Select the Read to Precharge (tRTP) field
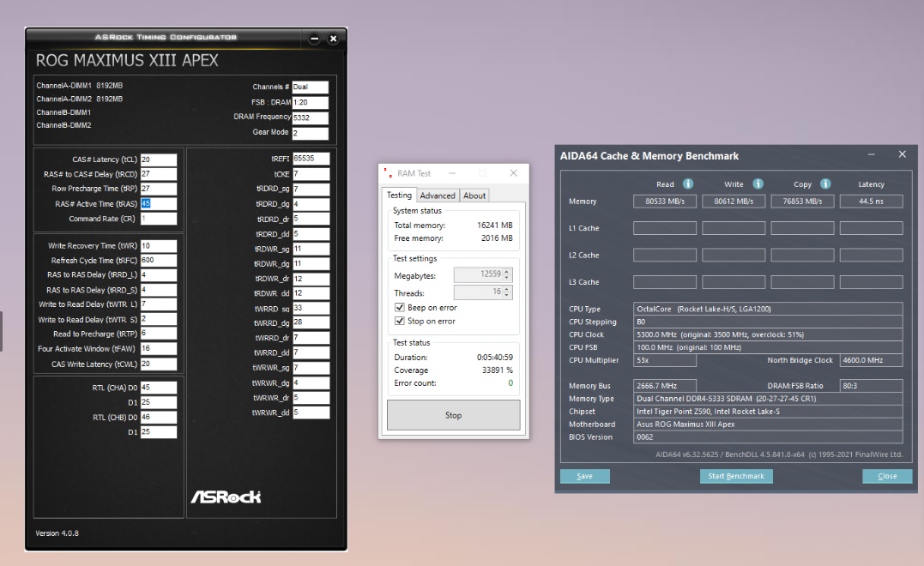The width and height of the screenshot is (924, 566). pyautogui.click(x=159, y=334)
